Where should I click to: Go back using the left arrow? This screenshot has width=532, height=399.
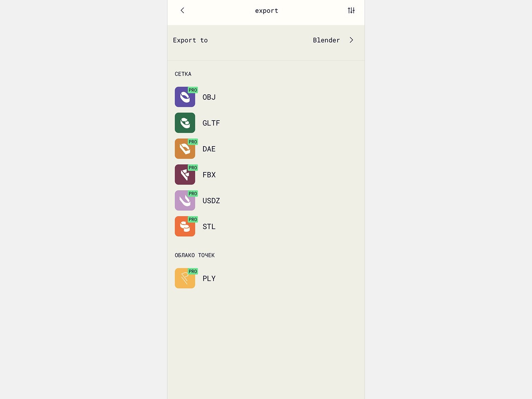(x=182, y=10)
